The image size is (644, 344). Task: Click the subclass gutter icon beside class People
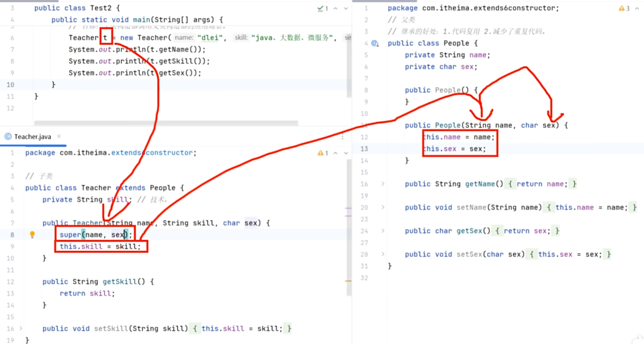coord(375,44)
